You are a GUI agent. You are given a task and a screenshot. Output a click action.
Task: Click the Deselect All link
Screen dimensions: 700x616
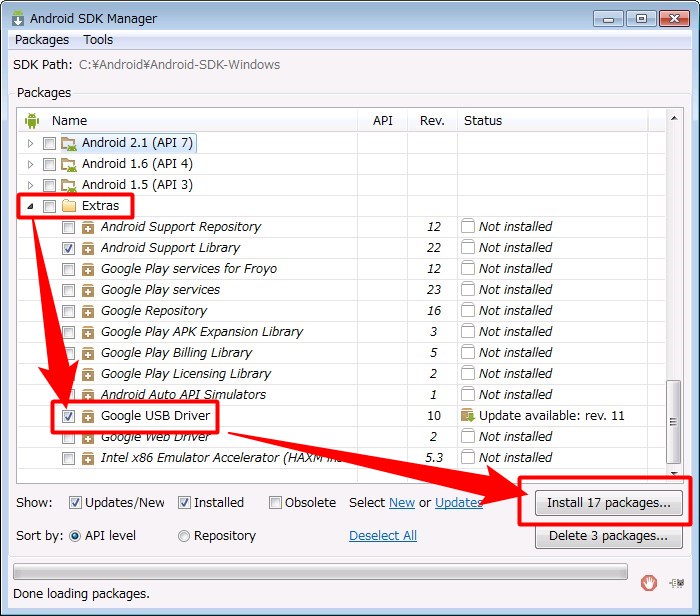(x=383, y=536)
